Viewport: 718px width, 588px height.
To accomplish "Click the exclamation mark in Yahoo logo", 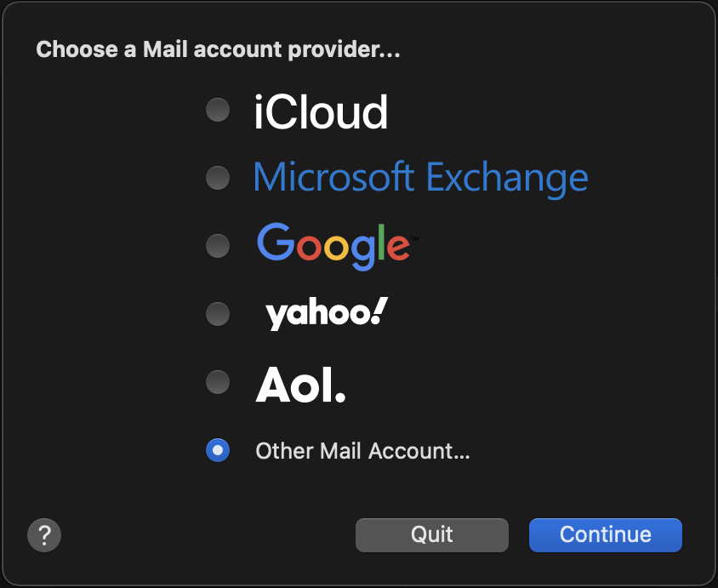I will (x=380, y=311).
